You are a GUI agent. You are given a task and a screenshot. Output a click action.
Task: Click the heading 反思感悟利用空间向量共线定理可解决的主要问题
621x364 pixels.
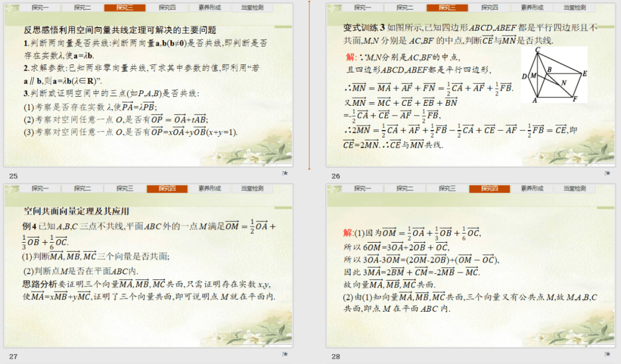(120, 30)
